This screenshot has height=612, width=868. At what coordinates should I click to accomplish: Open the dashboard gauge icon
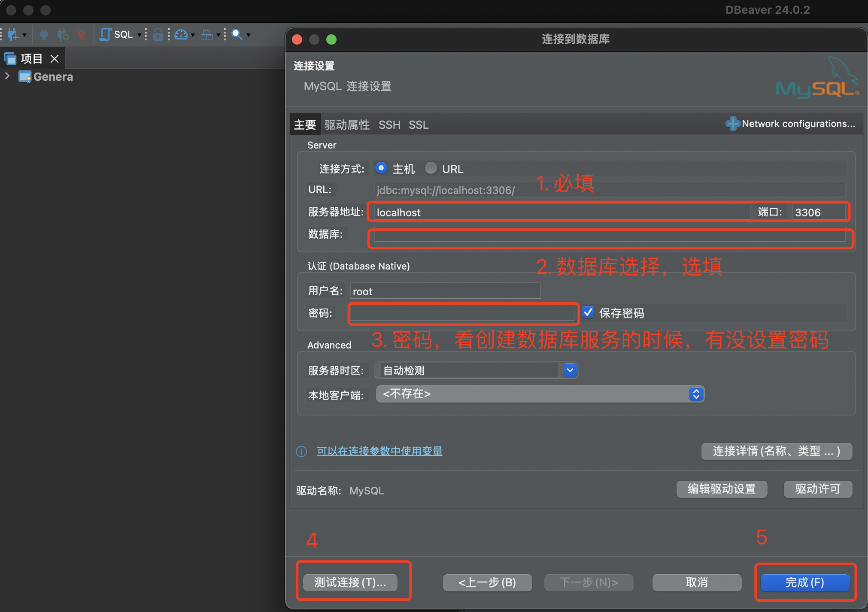[x=181, y=34]
